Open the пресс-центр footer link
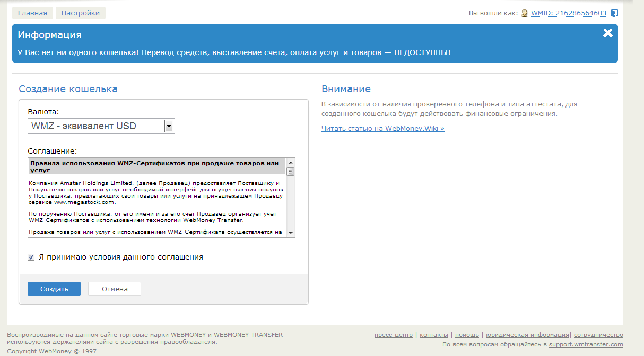The image size is (644, 356). click(x=394, y=335)
